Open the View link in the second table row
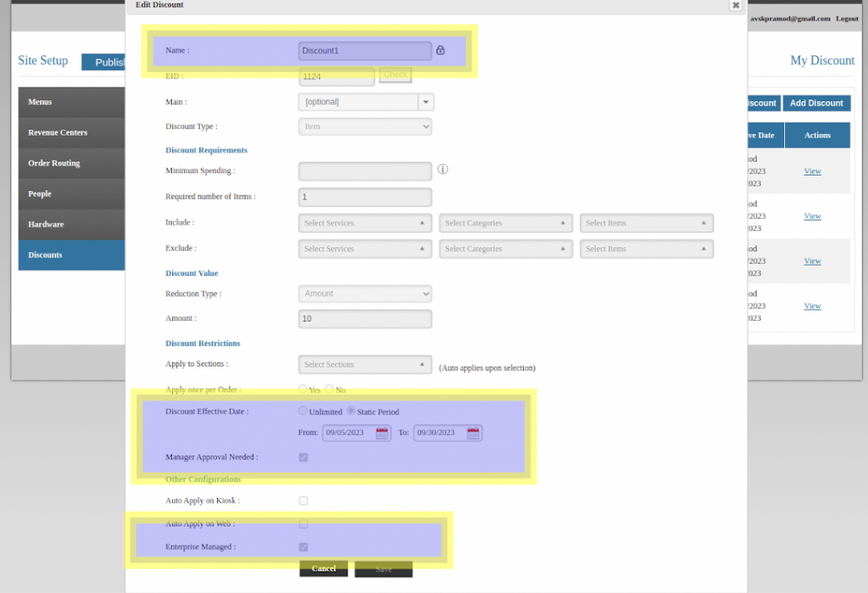Image resolution: width=868 pixels, height=593 pixels. pyautogui.click(x=812, y=216)
